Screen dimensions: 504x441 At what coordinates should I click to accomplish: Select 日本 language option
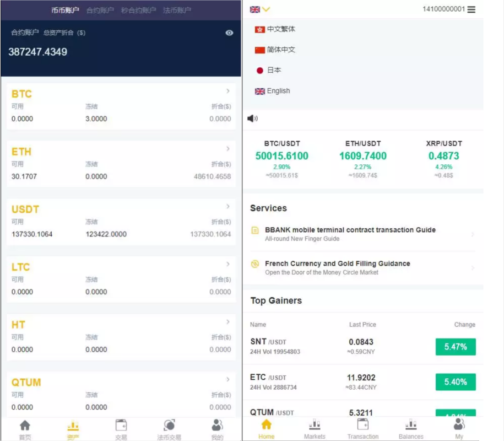[268, 71]
